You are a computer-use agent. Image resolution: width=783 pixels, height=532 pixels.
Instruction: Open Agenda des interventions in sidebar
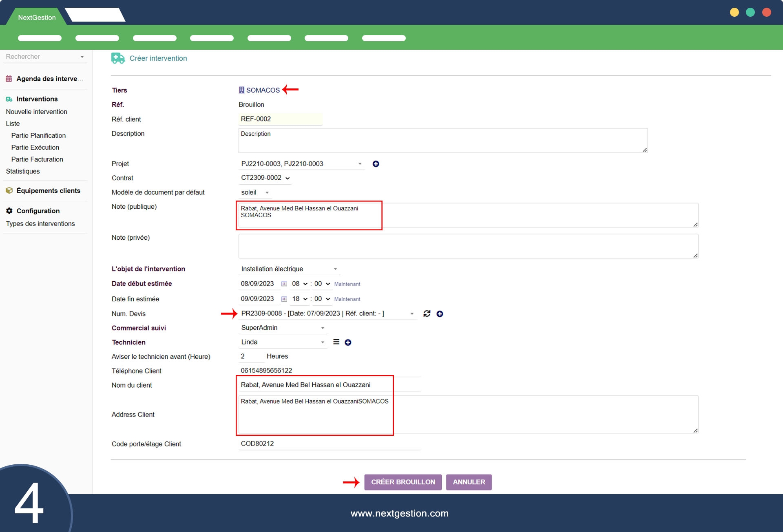pos(49,79)
